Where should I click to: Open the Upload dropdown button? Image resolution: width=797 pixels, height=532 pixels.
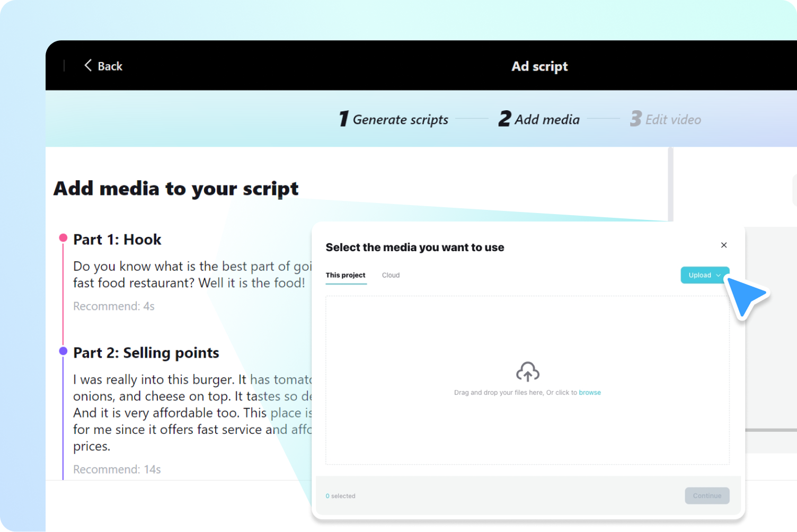pos(704,275)
